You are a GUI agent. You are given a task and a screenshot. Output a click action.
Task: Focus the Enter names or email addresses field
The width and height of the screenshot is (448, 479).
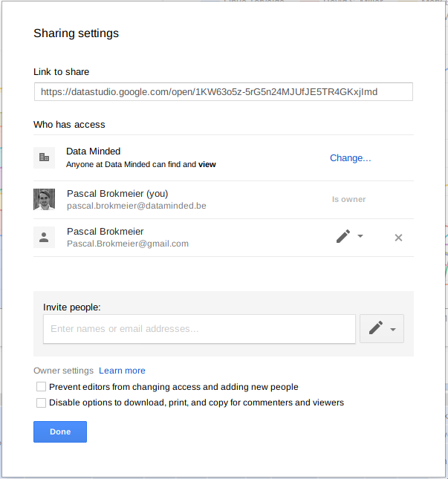tap(199, 329)
